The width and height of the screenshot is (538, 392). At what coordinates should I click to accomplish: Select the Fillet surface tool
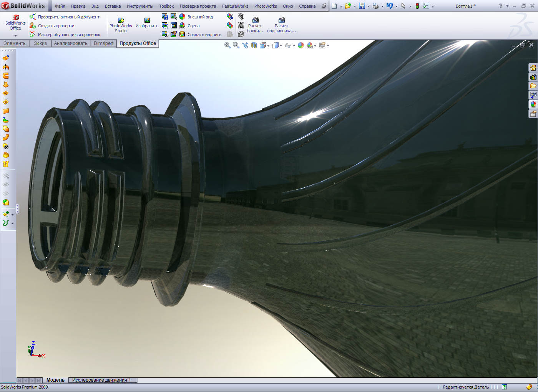6,202
